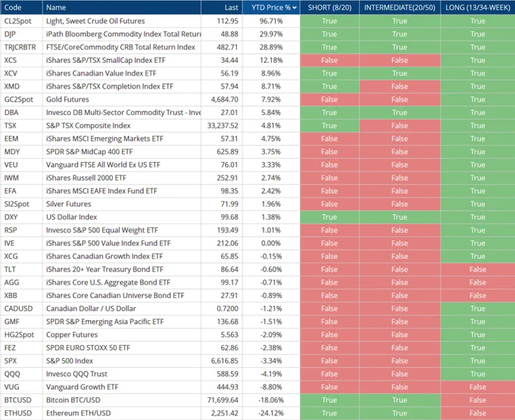Click the 0.00% YTD value for IVE

271,244
